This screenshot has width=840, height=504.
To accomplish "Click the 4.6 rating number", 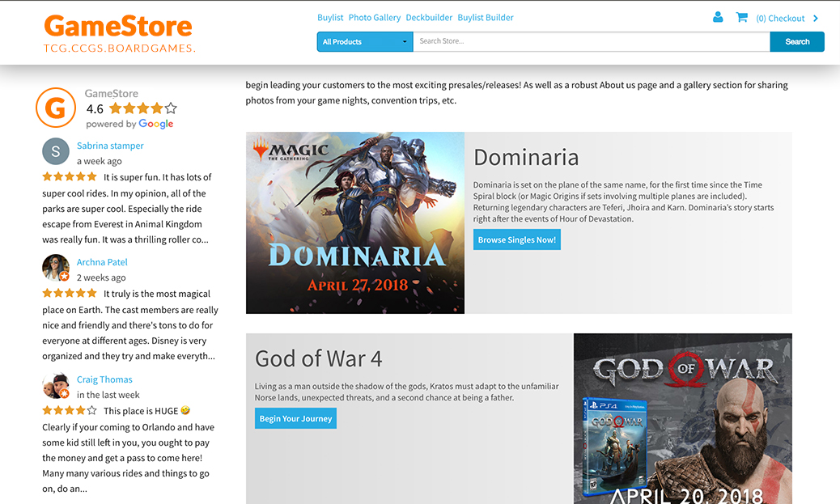I will (95, 109).
